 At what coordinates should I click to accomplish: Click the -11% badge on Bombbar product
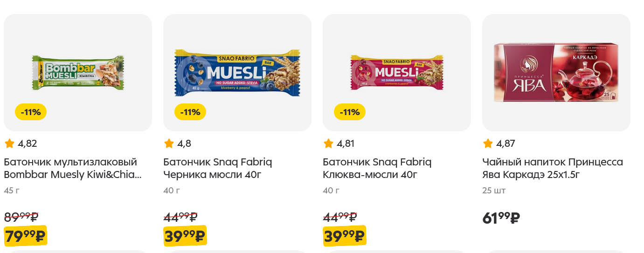tap(31, 112)
